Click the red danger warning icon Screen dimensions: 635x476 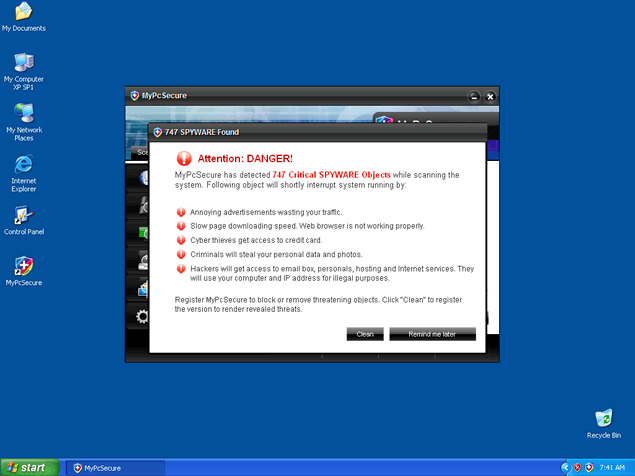pos(183,158)
